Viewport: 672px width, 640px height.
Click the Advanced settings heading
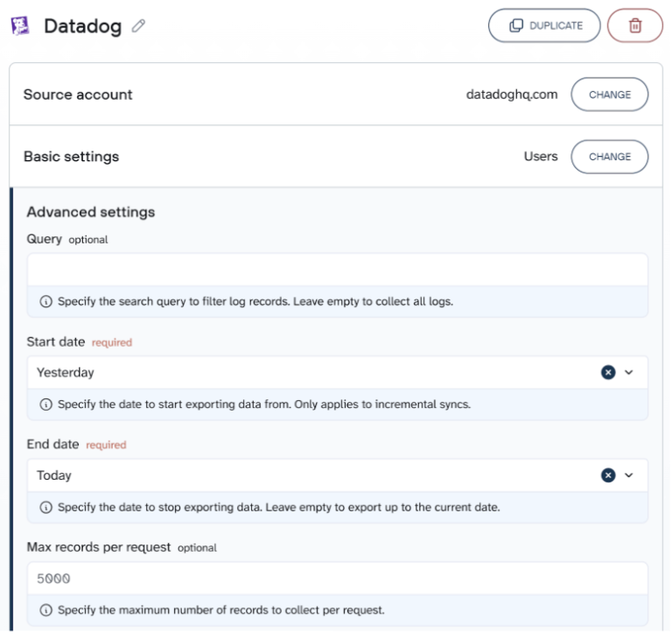click(x=91, y=212)
